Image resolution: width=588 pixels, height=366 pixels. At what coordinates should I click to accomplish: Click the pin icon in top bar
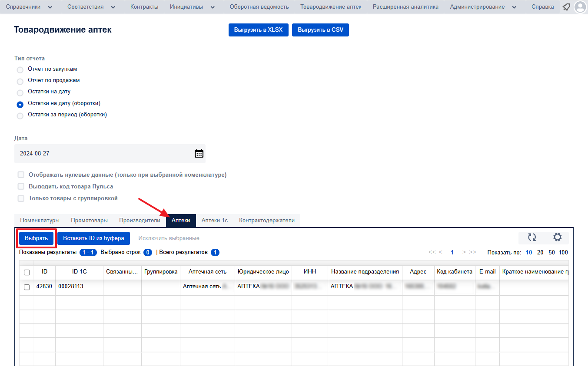click(x=566, y=7)
